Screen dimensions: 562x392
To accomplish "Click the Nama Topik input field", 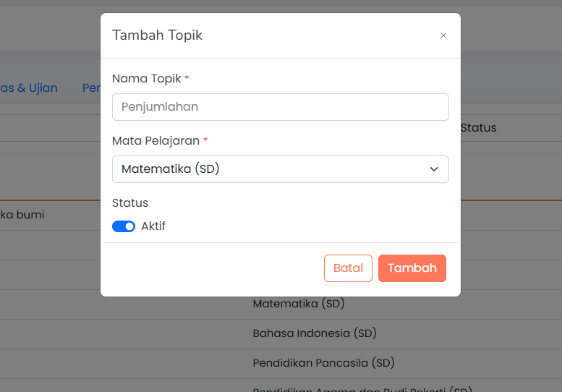I will coord(281,107).
